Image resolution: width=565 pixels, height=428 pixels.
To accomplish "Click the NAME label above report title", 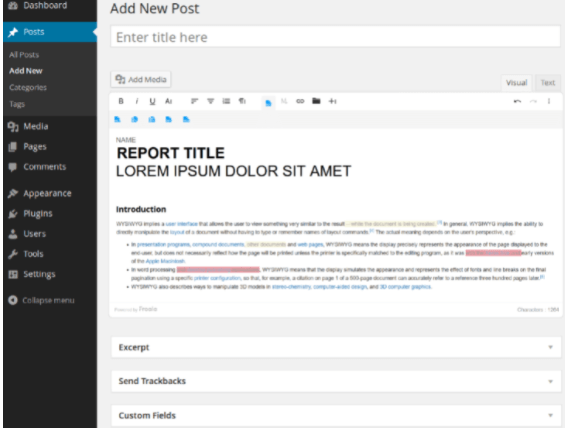I will pyautogui.click(x=126, y=140).
